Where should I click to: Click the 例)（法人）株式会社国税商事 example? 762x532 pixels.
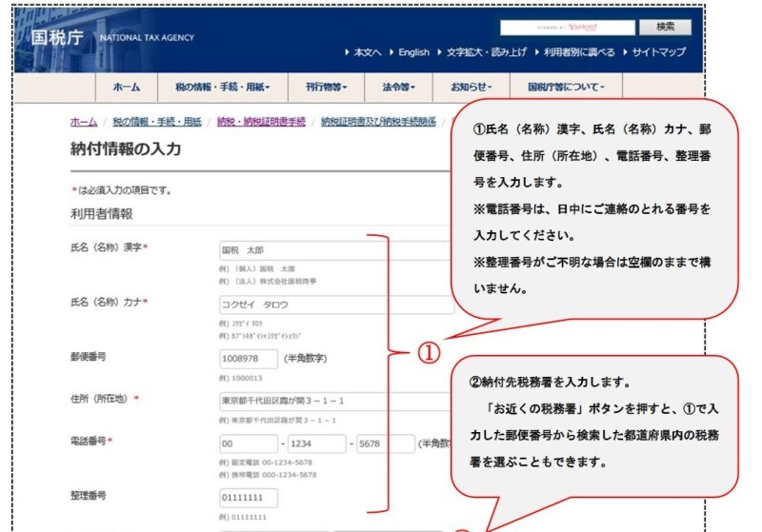268,282
